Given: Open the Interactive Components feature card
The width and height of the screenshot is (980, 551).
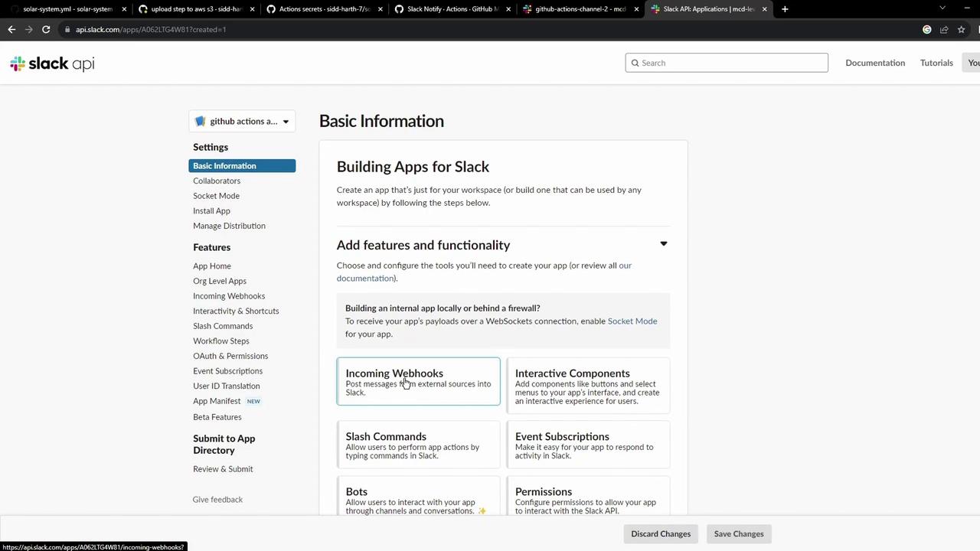Looking at the screenshot, I should [588, 385].
